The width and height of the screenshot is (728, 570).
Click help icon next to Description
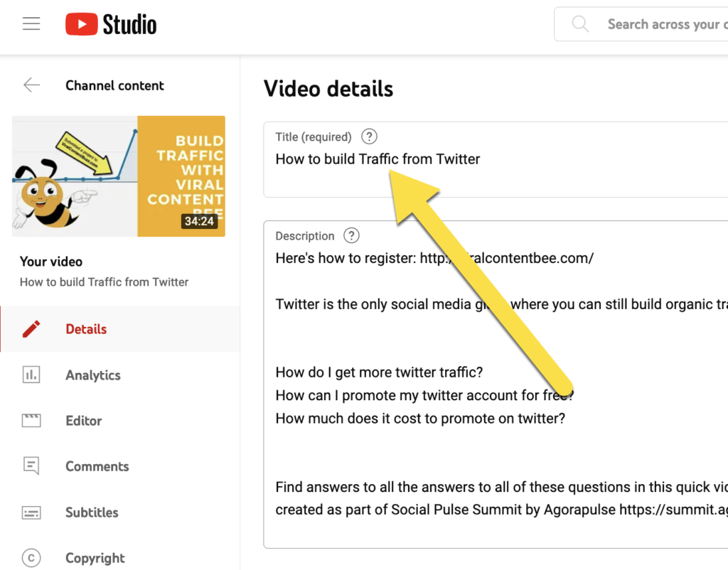(x=351, y=236)
